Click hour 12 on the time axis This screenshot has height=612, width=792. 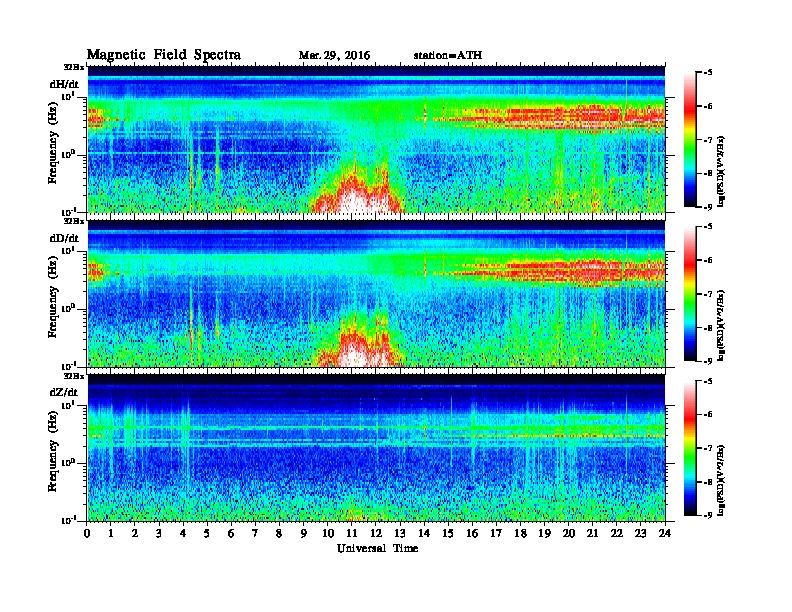(376, 534)
